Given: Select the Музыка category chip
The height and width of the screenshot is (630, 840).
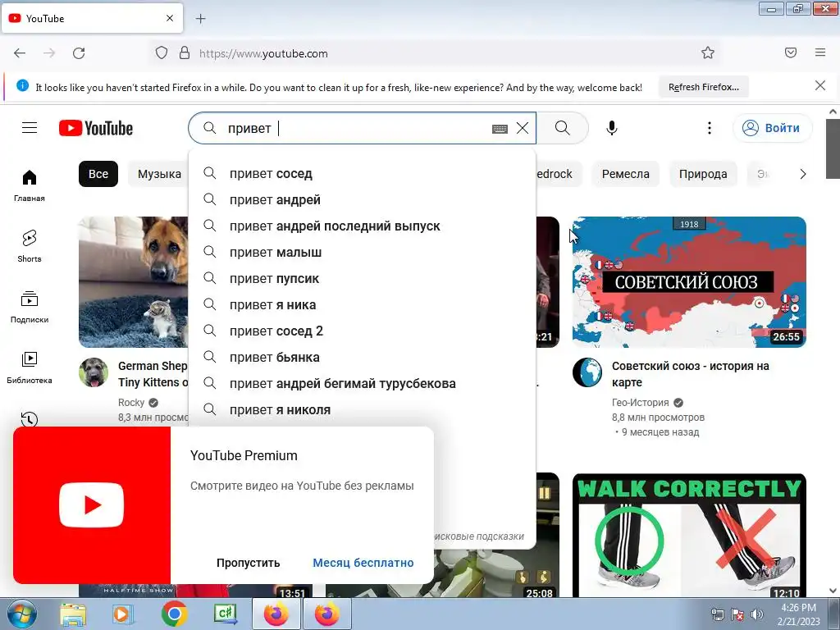Looking at the screenshot, I should tap(159, 174).
